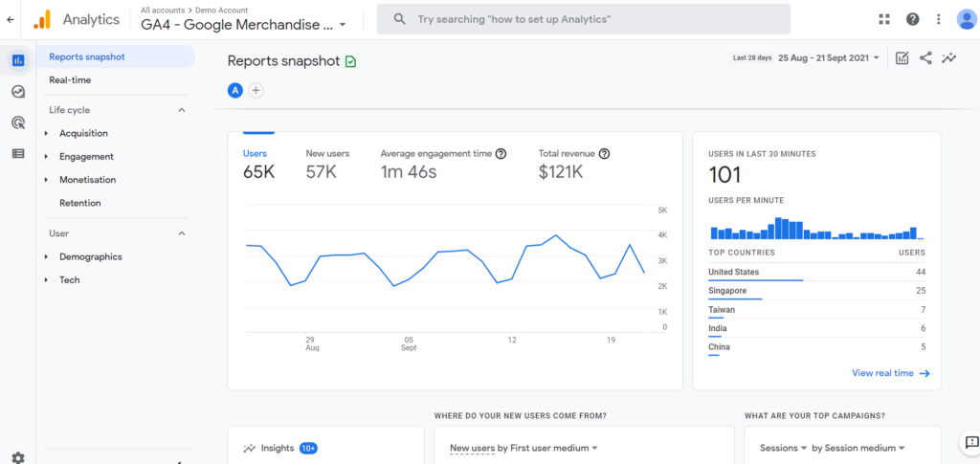Open New users by First user medium dropdown
980x464 pixels.
coord(523,448)
